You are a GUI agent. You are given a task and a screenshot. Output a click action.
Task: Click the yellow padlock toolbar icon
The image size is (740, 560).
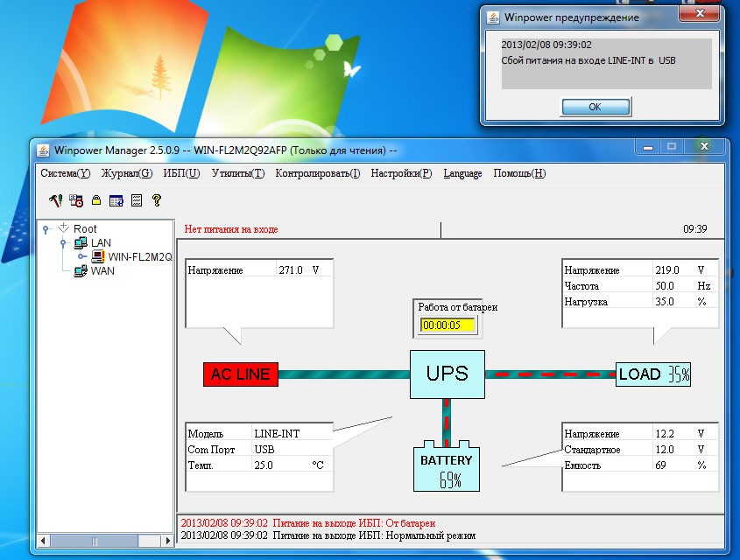click(x=96, y=200)
